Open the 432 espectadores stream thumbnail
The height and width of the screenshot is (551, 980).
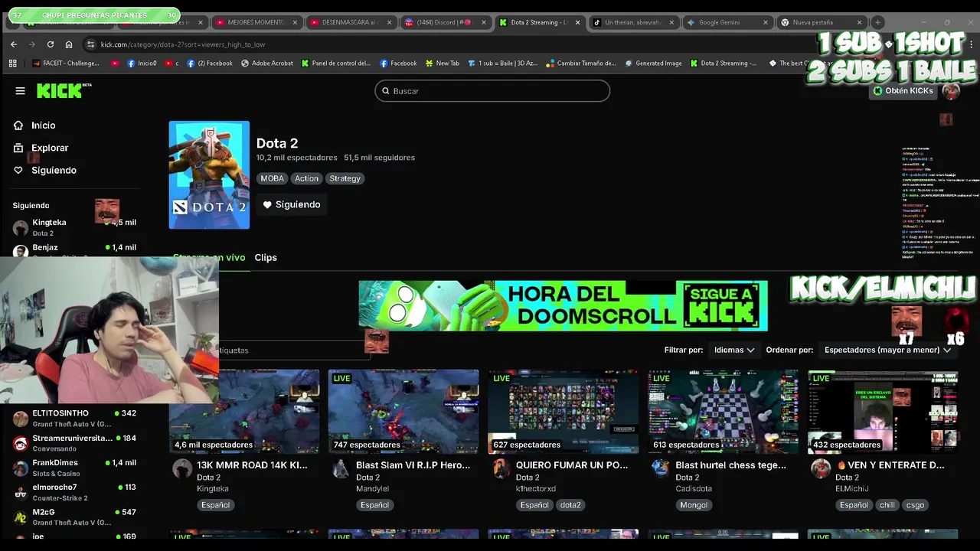click(x=883, y=412)
